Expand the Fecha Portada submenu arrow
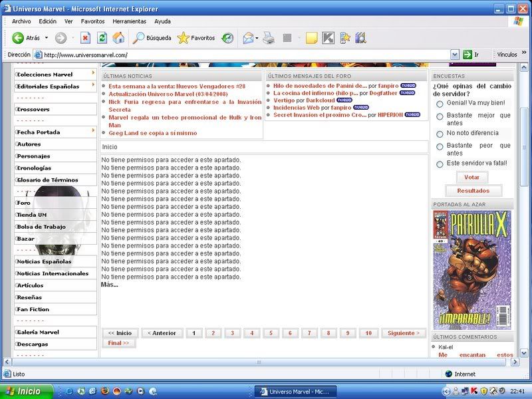 pyautogui.click(x=93, y=130)
